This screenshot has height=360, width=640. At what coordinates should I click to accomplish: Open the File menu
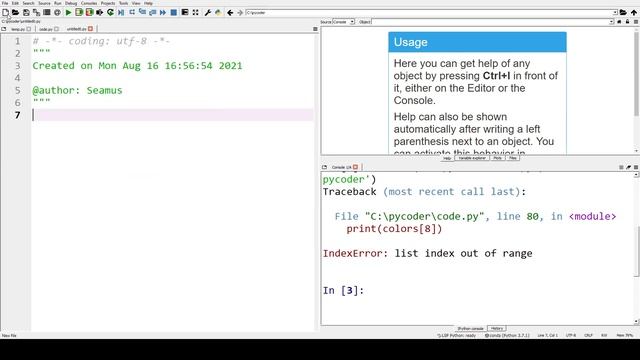5,3
